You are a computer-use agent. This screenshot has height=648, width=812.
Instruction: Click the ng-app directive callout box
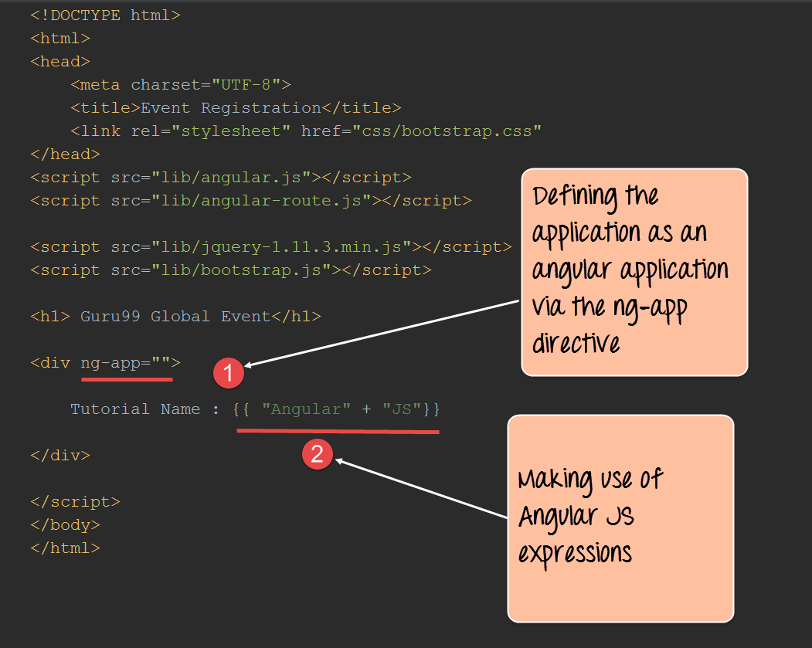click(x=634, y=272)
